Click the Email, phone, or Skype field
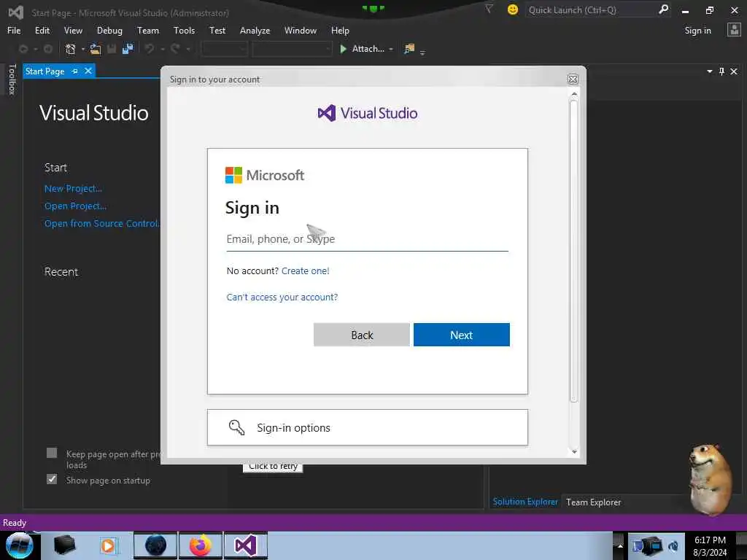Image resolution: width=747 pixels, height=560 pixels. (368, 239)
